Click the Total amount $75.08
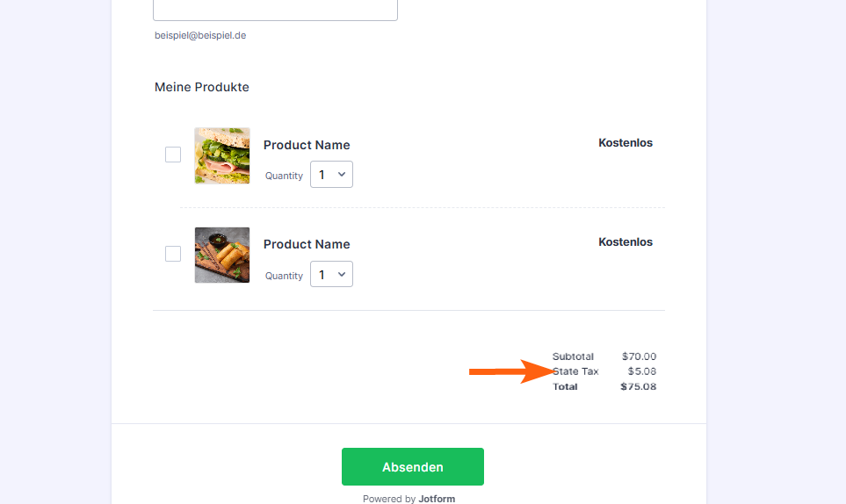846x504 pixels. tap(638, 386)
